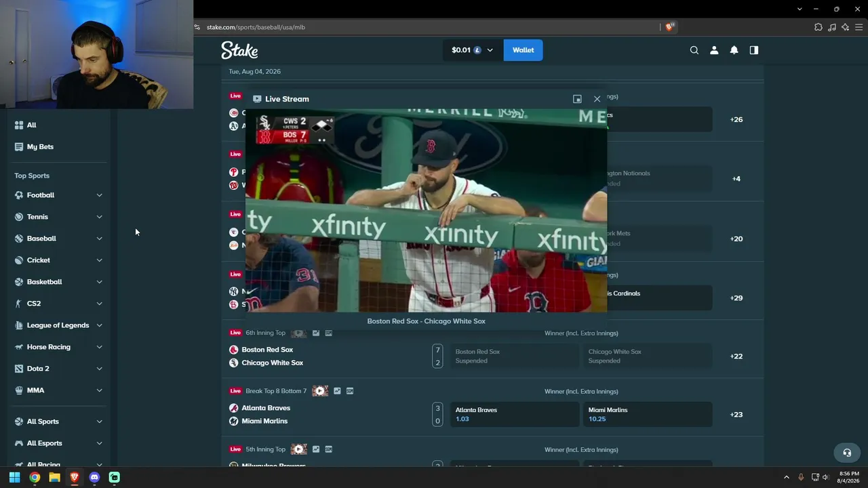868x488 pixels.
Task: Open the Atlanta Braves team link
Action: pyautogui.click(x=266, y=408)
